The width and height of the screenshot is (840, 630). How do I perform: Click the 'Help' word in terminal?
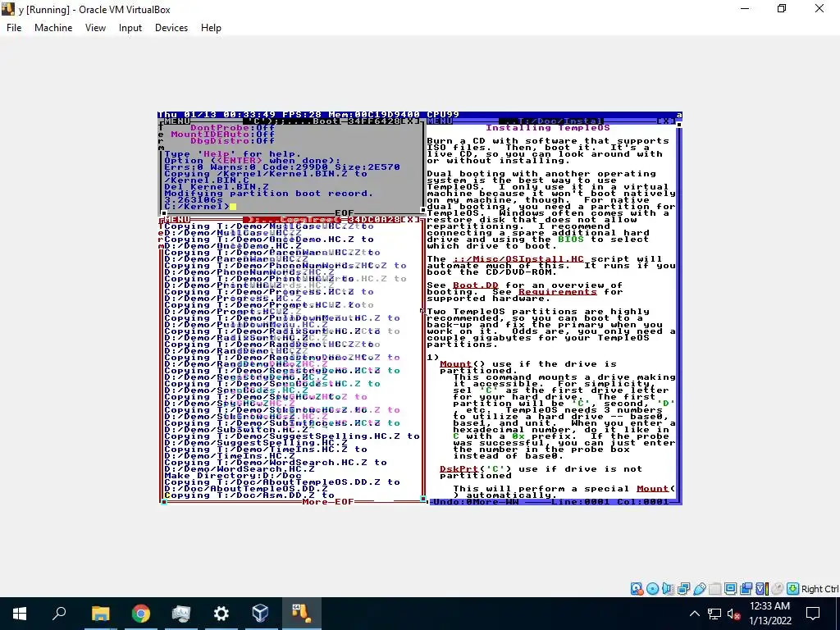217,153
